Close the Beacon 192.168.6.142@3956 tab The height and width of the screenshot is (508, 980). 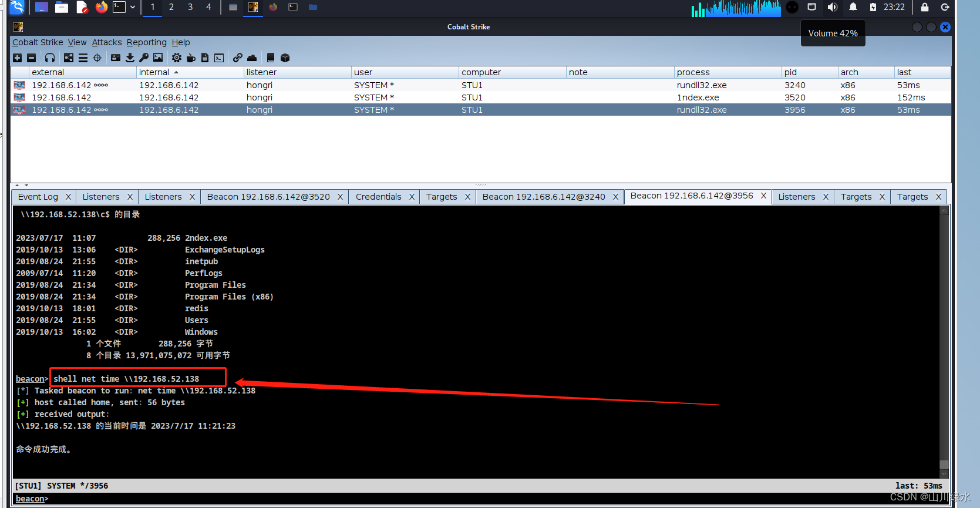(x=763, y=196)
